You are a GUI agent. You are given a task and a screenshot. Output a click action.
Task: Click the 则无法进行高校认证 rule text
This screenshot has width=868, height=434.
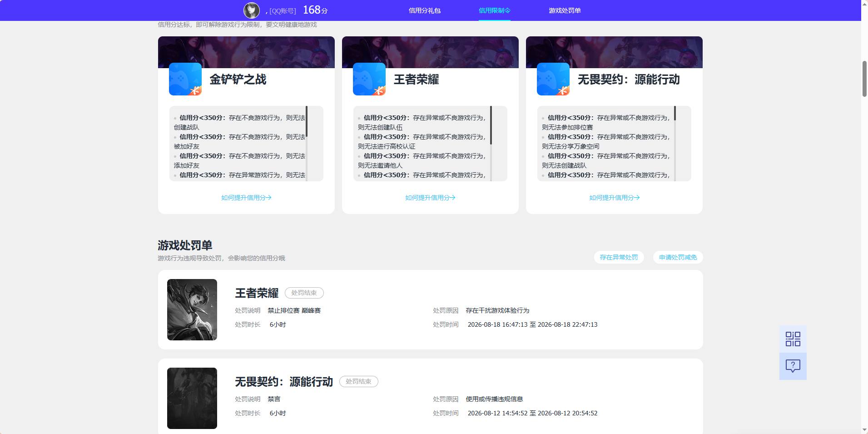coord(387,146)
